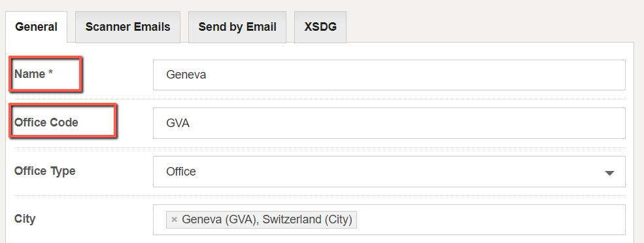644x243 pixels.
Task: Go to the General tab
Action: click(36, 27)
